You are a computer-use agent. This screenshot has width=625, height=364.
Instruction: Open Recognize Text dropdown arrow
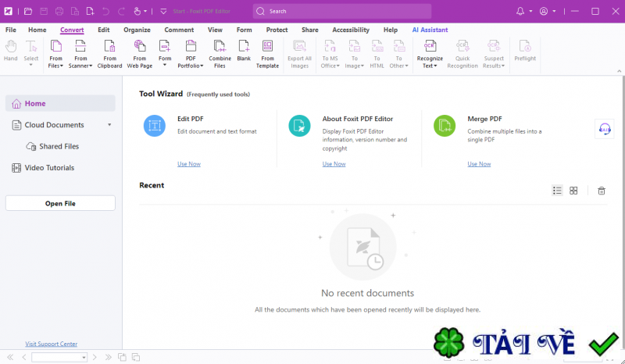[x=435, y=66]
